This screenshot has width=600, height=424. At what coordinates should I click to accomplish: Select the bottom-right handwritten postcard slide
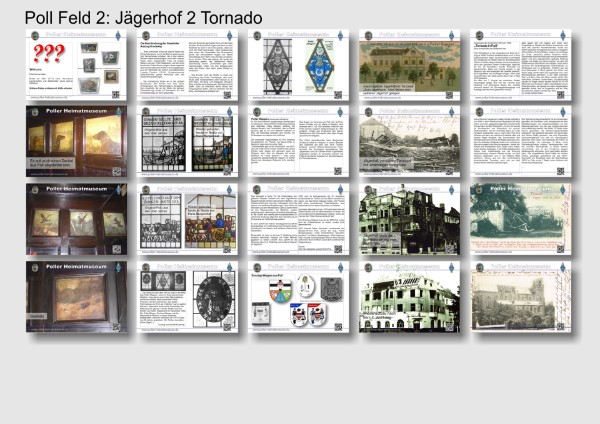click(521, 296)
